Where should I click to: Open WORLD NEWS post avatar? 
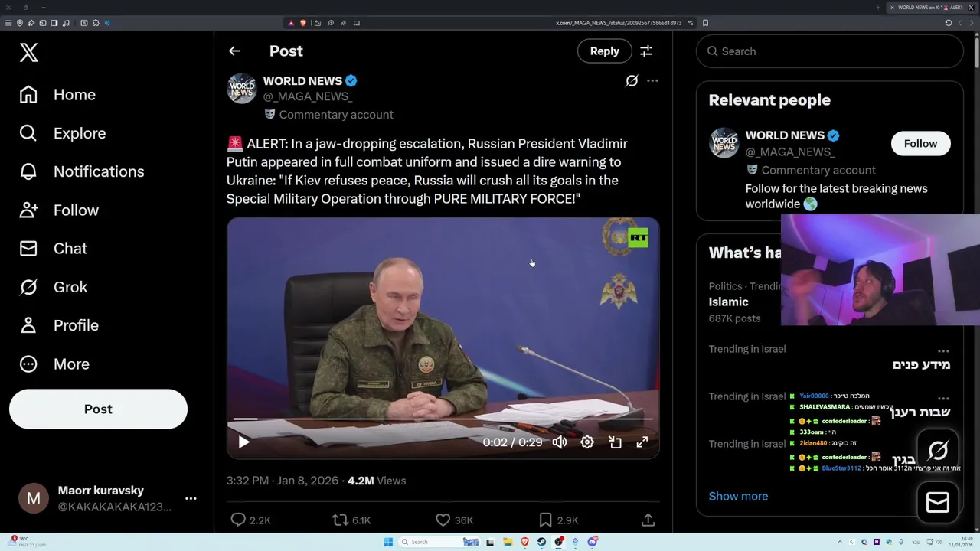coord(242,89)
